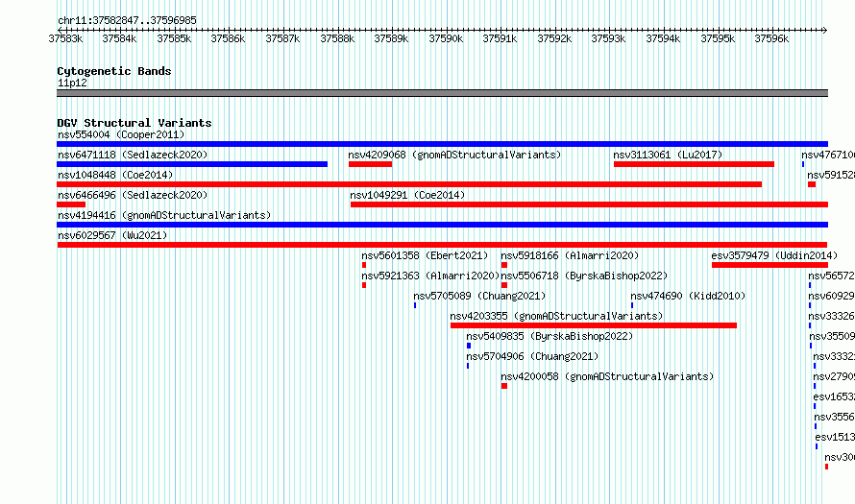Viewport: 855px width, 504px height.
Task: Select the 37593k ruler position label
Action: click(608, 38)
